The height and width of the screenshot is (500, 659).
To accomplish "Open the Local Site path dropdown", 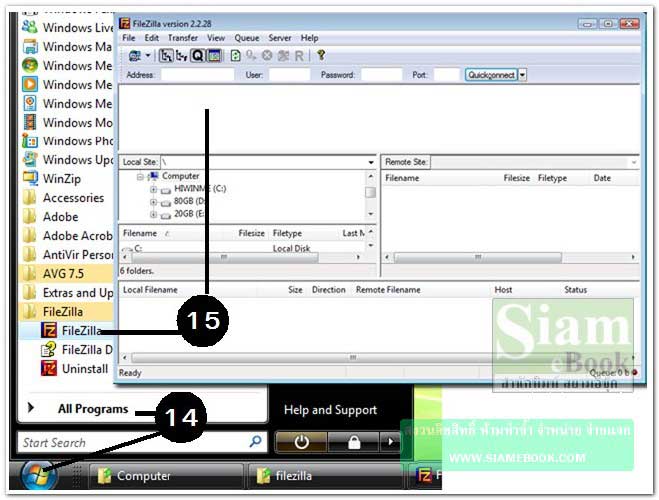I will coord(371,162).
